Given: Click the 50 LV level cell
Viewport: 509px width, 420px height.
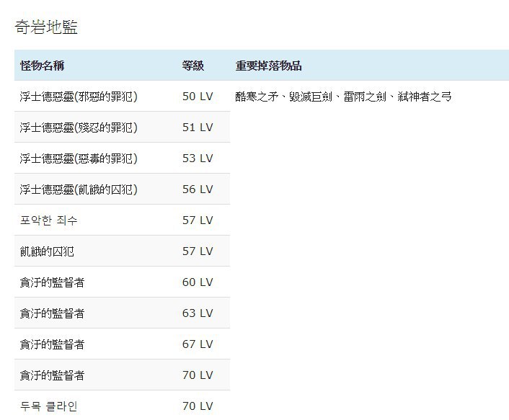Looking at the screenshot, I should pos(198,97).
